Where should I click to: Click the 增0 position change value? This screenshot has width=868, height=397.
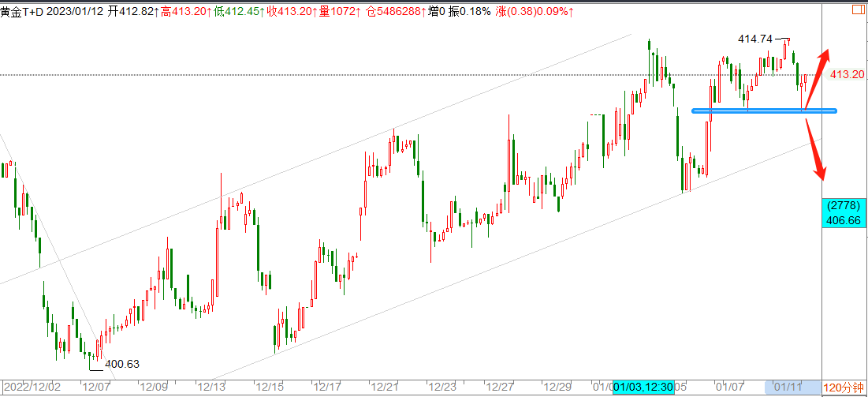(438, 12)
